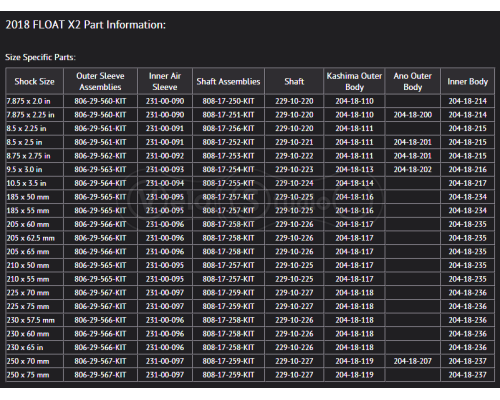
Task: Pick inner air sleeve '231-00-092'
Action: click(x=165, y=156)
